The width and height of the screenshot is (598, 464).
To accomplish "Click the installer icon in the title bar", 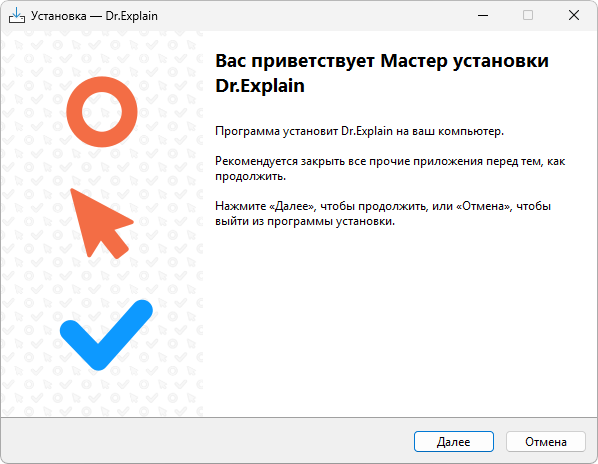I will (17, 16).
